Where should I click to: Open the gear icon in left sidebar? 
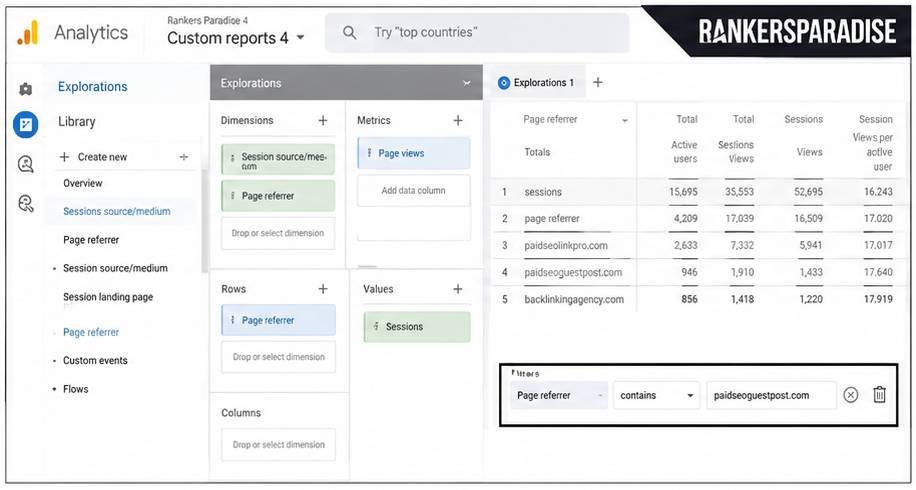click(x=25, y=89)
